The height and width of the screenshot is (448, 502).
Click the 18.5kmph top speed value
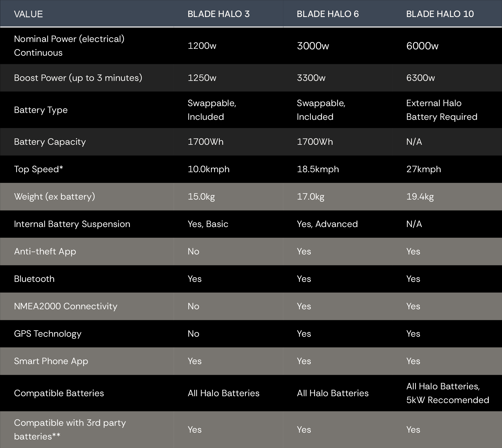[x=318, y=169]
